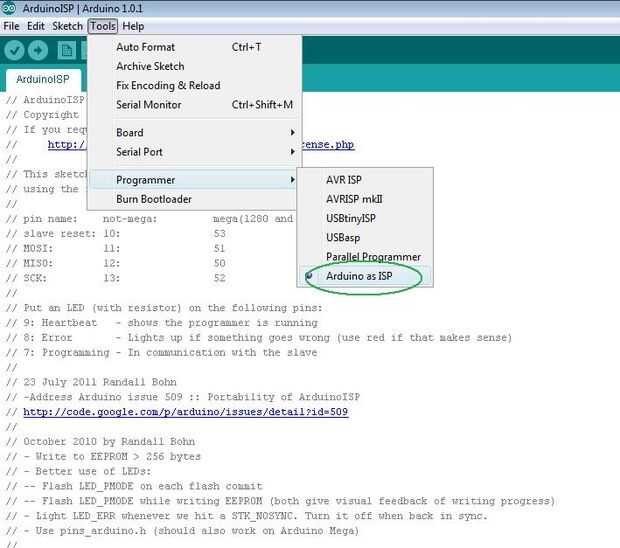Expand the Programmer submenu entry

tap(195, 180)
